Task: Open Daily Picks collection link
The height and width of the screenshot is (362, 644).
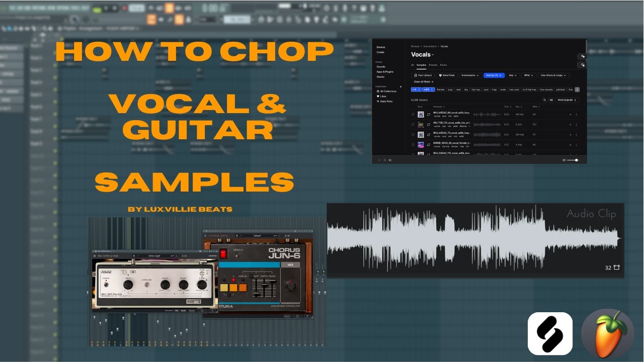Action: coord(384,102)
